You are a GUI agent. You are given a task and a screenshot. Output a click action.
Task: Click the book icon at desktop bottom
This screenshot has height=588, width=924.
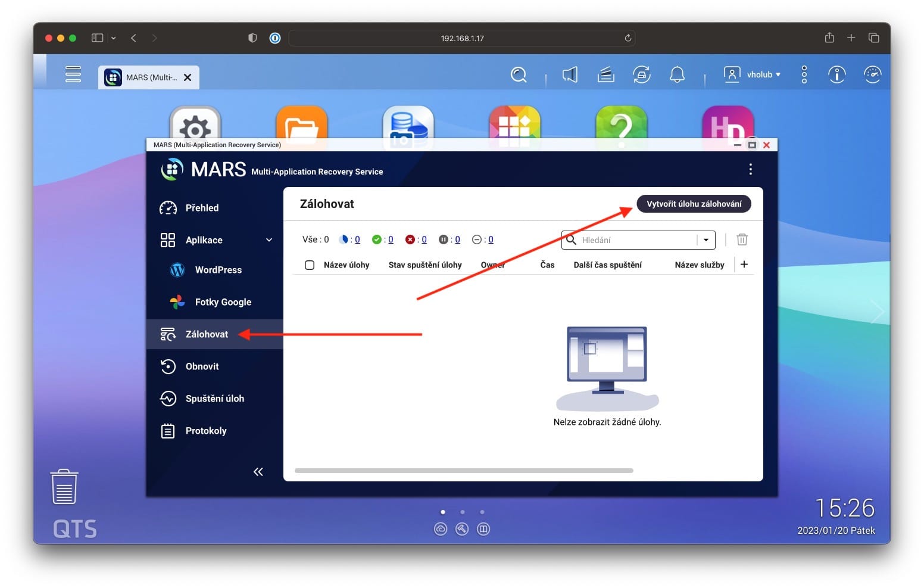(x=483, y=529)
